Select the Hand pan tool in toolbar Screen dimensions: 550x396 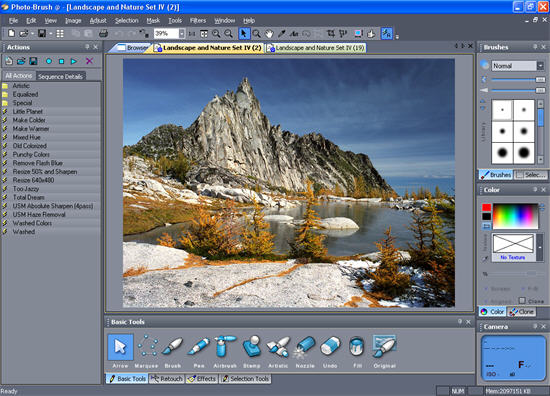[x=269, y=34]
